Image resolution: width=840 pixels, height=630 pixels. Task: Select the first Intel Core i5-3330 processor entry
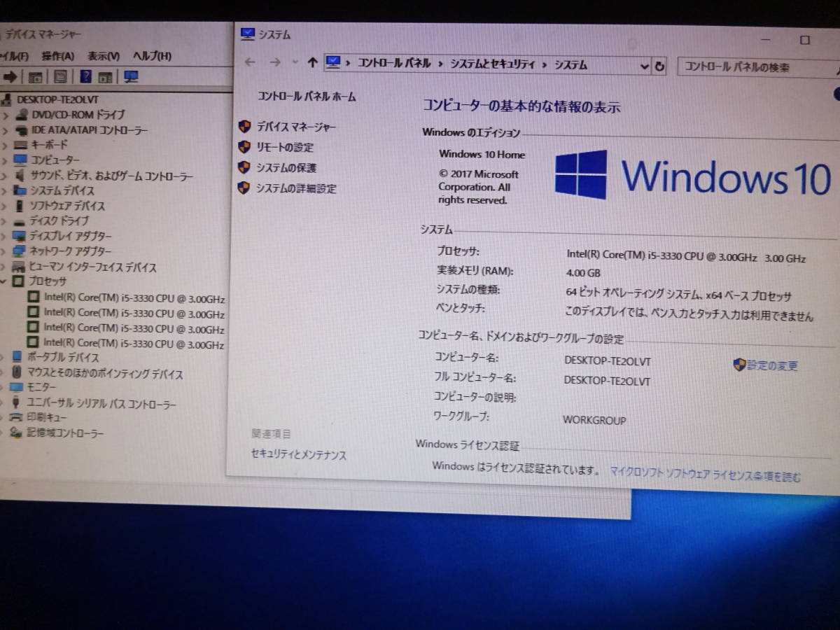(x=134, y=298)
